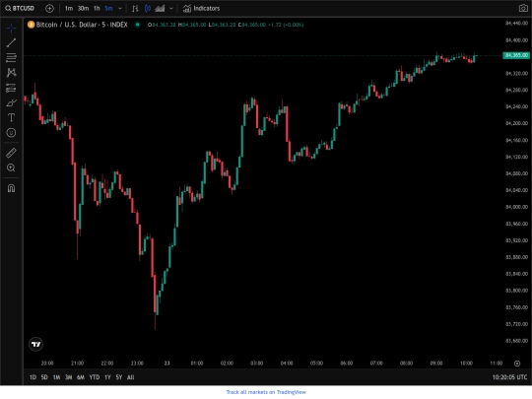Set date range to YTD
This screenshot has height=399, width=532.
pos(95,377)
